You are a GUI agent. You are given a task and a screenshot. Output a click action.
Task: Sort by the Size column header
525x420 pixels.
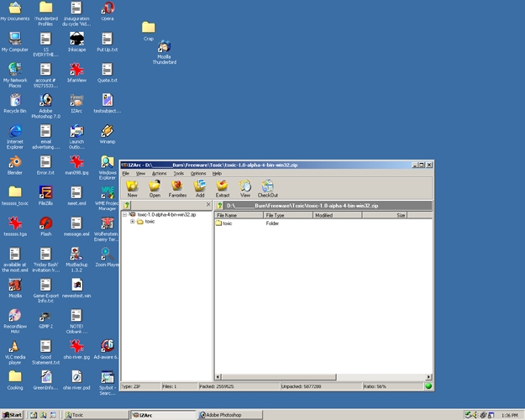pyautogui.click(x=385, y=215)
